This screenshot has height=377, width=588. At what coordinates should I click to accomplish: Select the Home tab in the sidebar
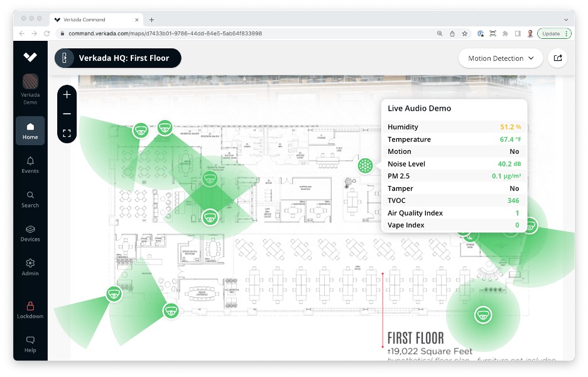tap(30, 130)
